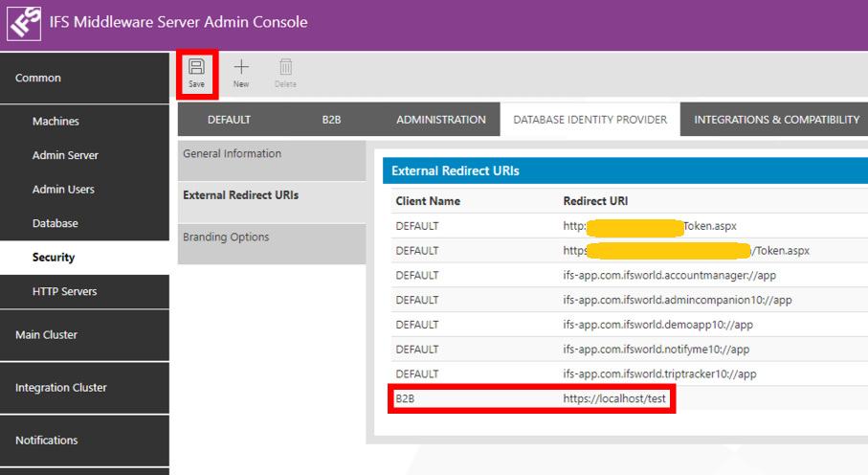Select the accountmanager redirect URI row

(630, 276)
